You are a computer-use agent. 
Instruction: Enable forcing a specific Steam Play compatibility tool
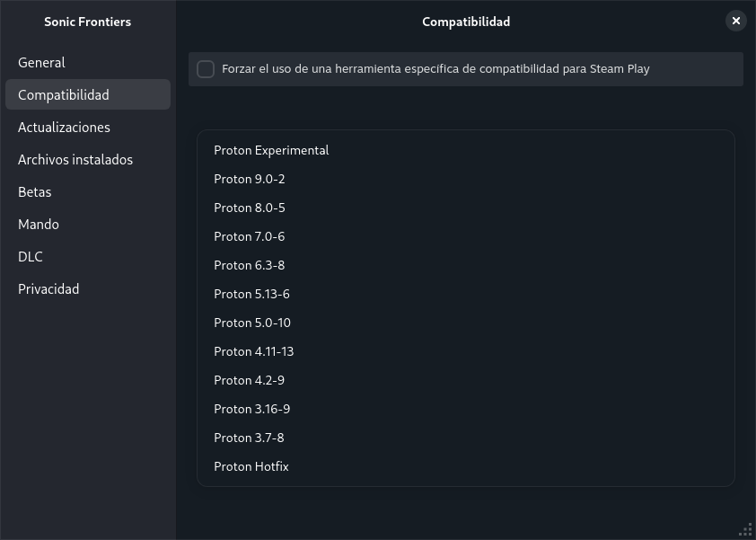click(206, 68)
